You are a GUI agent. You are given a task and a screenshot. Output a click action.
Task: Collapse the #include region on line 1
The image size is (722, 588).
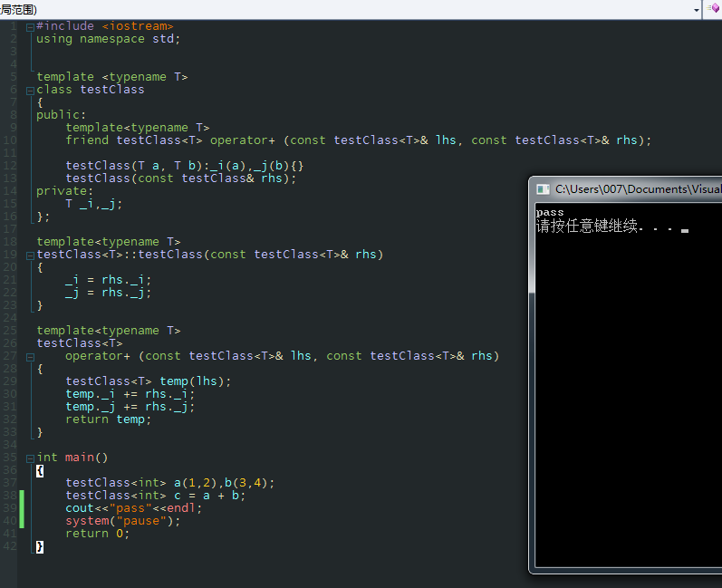coord(30,27)
